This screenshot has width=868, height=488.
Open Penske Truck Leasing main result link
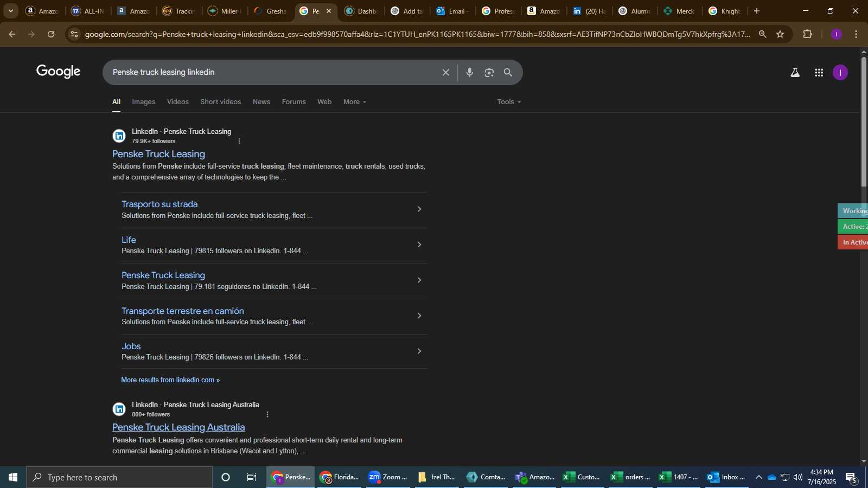[x=158, y=154]
